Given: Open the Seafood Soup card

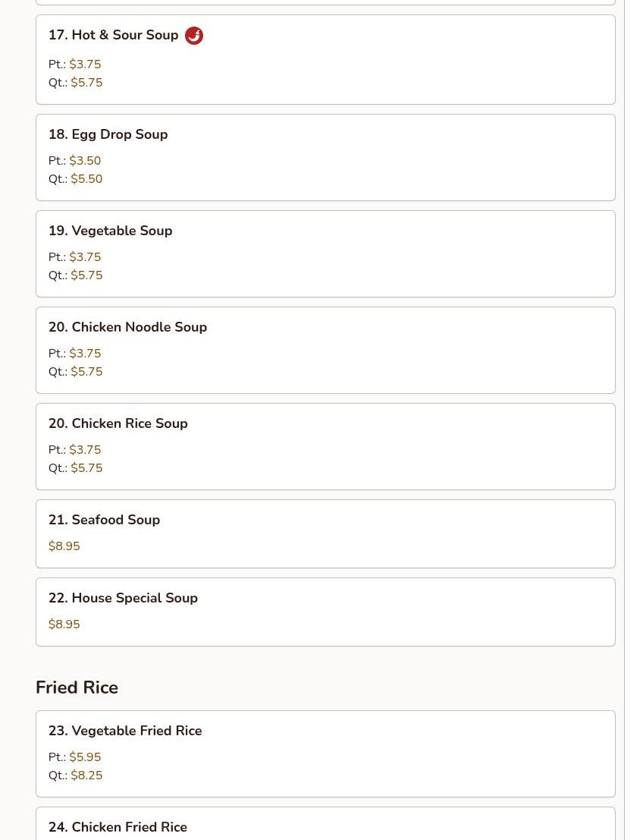Looking at the screenshot, I should coord(325,534).
